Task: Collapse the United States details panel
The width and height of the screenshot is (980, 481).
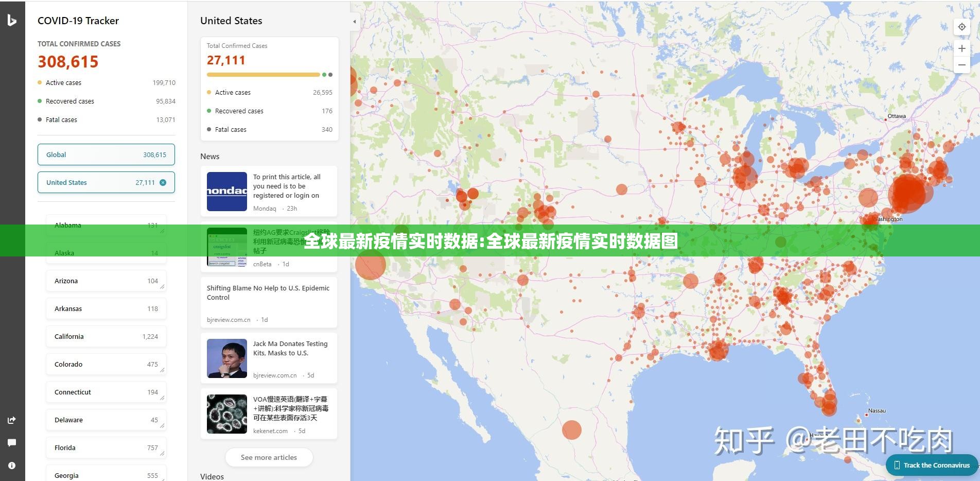Action: [x=354, y=22]
